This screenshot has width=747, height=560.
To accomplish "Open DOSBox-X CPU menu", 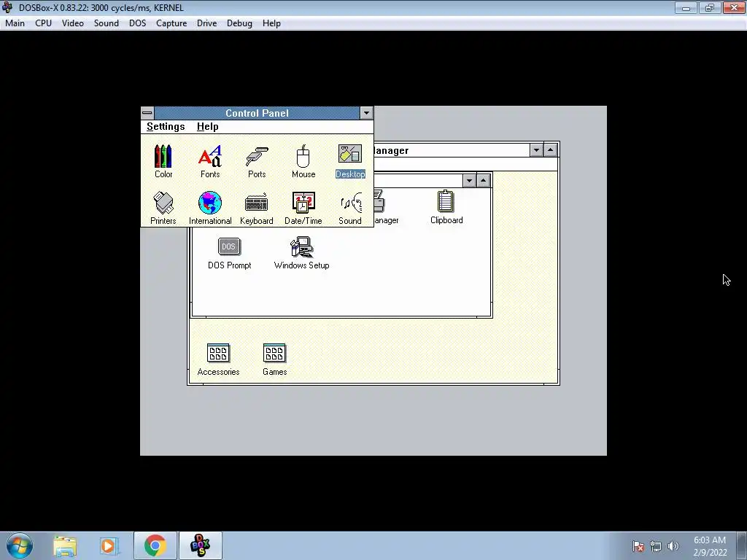I will [43, 23].
